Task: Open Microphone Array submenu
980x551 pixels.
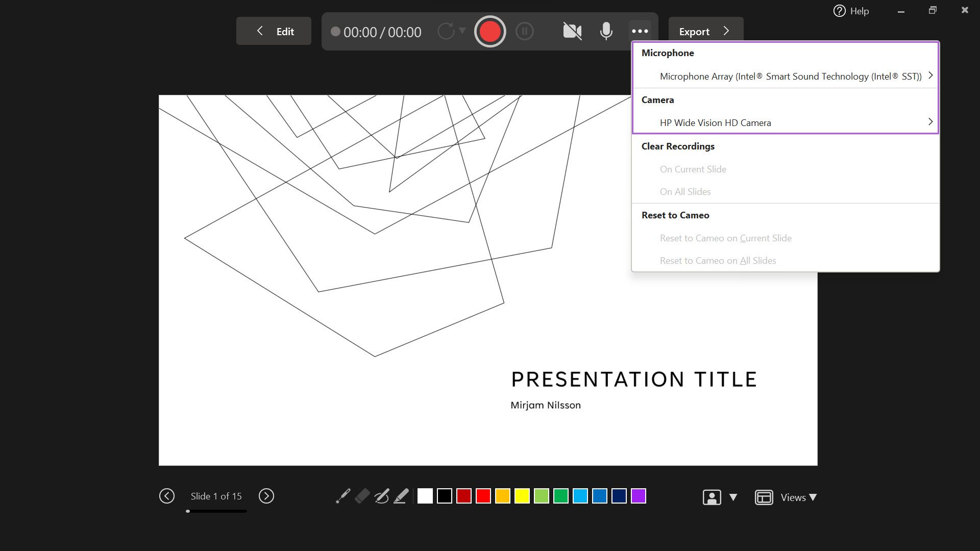Action: coord(790,76)
